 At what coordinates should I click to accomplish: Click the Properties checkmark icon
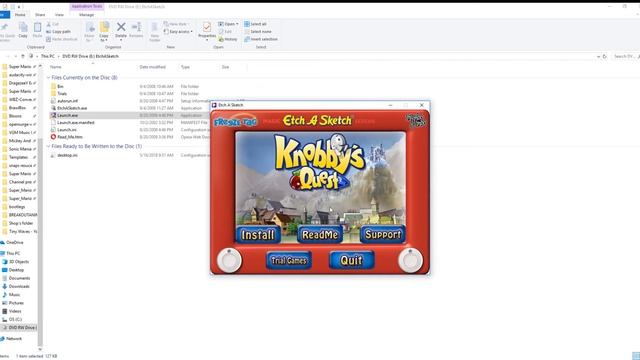pos(207,28)
